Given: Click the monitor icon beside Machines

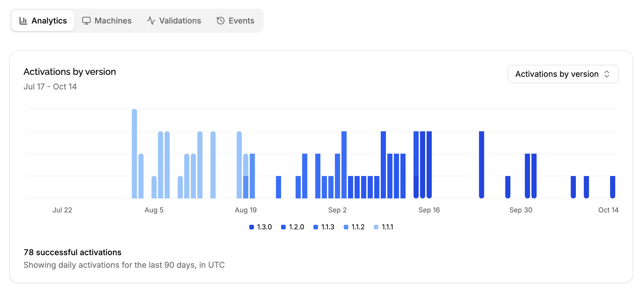Looking at the screenshot, I should point(86,21).
